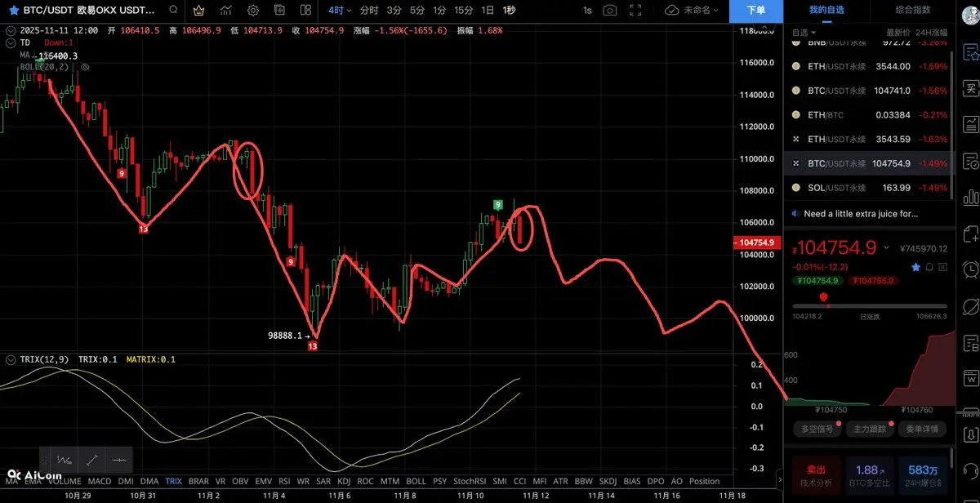Open alarm clock alerts sidebar icon

(971, 269)
